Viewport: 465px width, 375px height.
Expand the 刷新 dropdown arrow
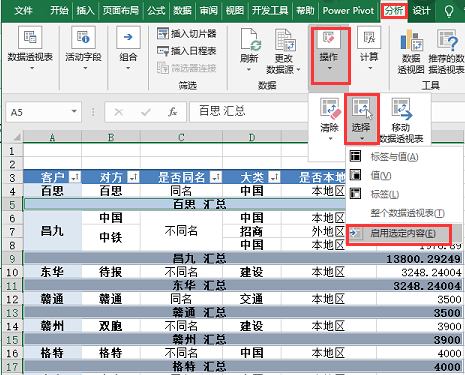pyautogui.click(x=249, y=70)
